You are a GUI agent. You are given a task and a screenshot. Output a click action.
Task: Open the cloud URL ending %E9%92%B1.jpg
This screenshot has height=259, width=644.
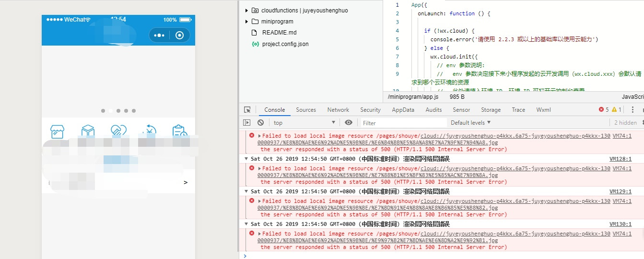(x=433, y=237)
